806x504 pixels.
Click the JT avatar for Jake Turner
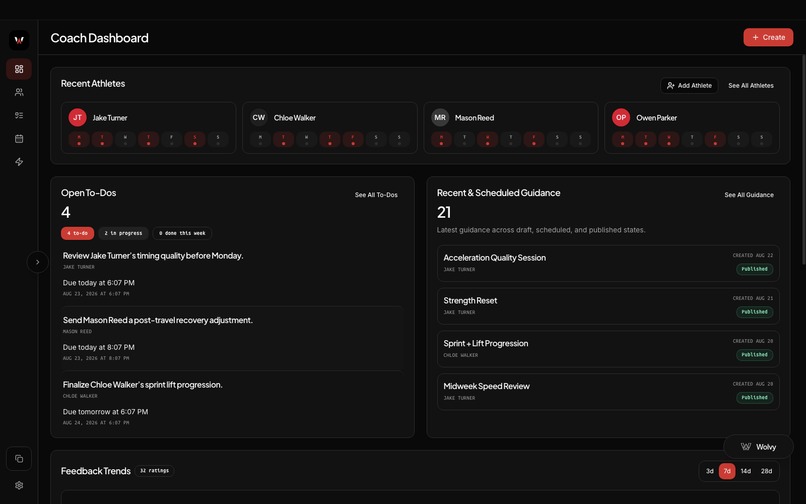(x=78, y=117)
